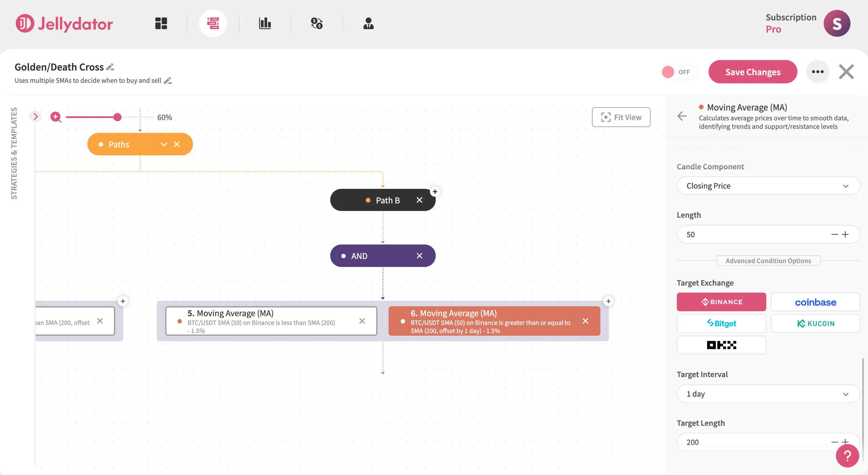Delete the Path B node

[x=419, y=200]
